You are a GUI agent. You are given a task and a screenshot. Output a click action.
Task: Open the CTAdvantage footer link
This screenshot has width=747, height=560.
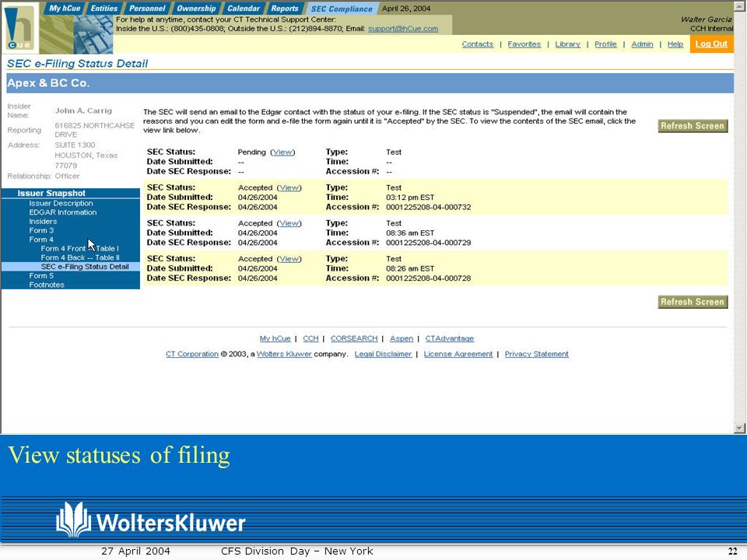450,338
